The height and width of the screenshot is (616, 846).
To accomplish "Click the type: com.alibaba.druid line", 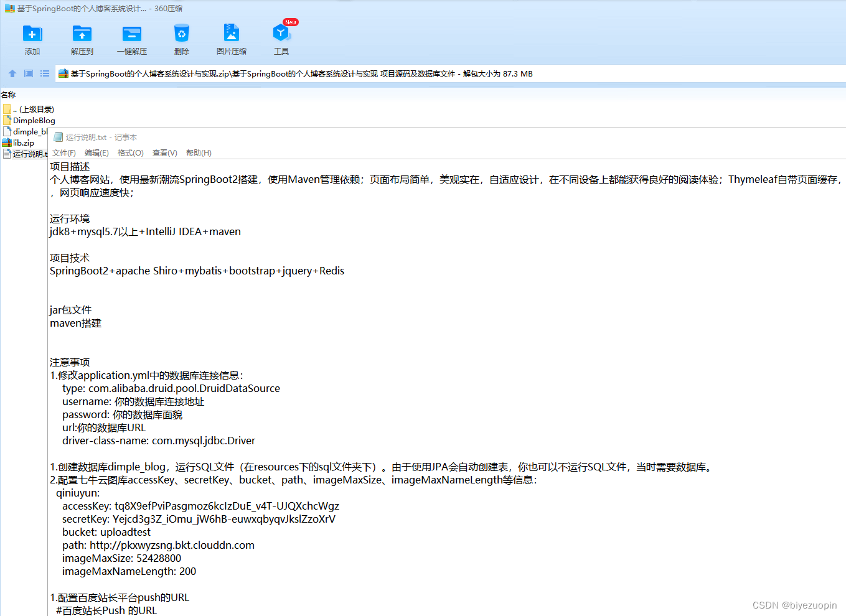I will pos(171,389).
